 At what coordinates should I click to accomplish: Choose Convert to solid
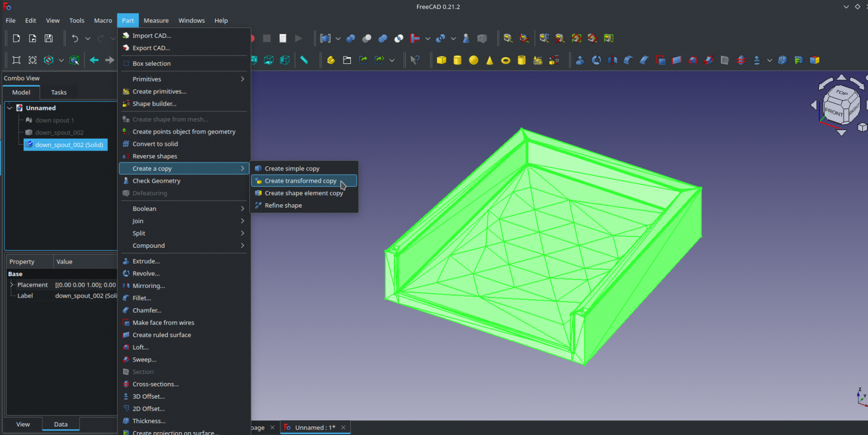click(x=184, y=144)
